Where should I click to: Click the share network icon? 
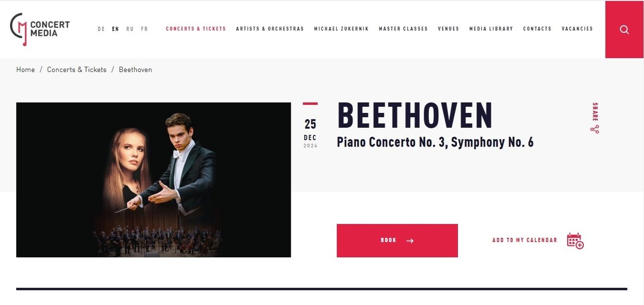click(x=595, y=129)
